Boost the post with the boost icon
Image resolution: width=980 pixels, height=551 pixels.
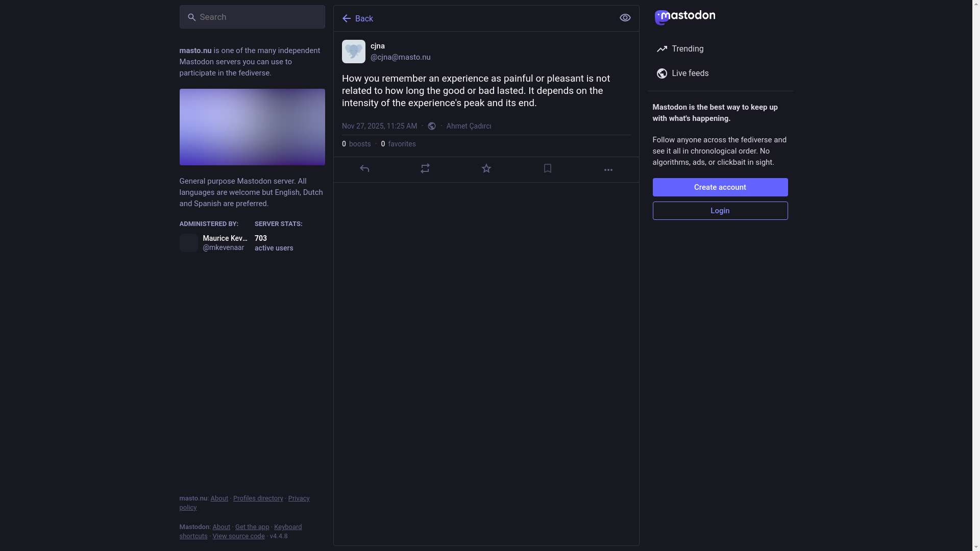pyautogui.click(x=425, y=169)
